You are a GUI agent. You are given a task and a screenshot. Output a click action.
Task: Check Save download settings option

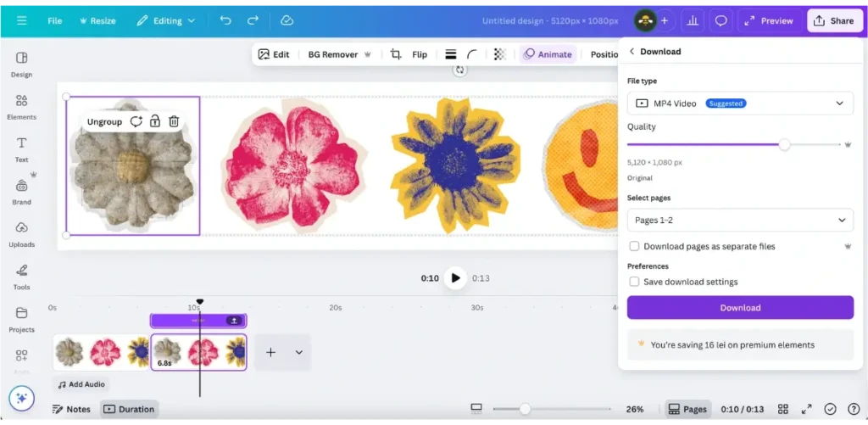(634, 282)
